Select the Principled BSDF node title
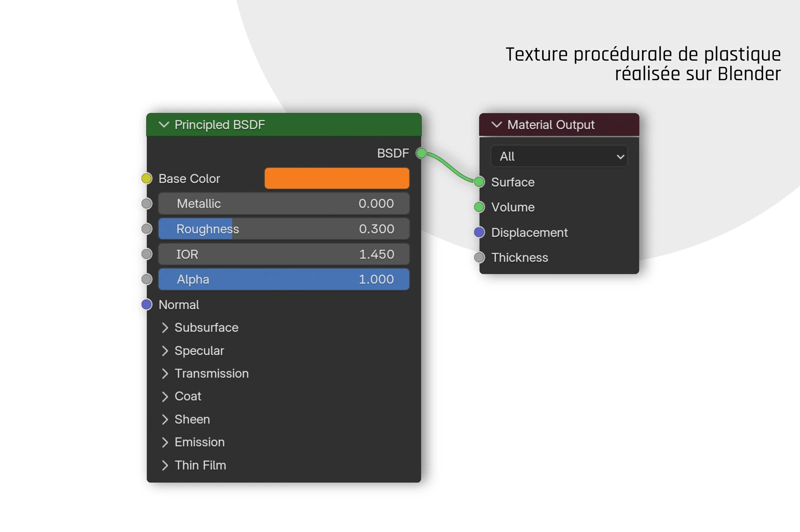The image size is (800, 532). [219, 125]
